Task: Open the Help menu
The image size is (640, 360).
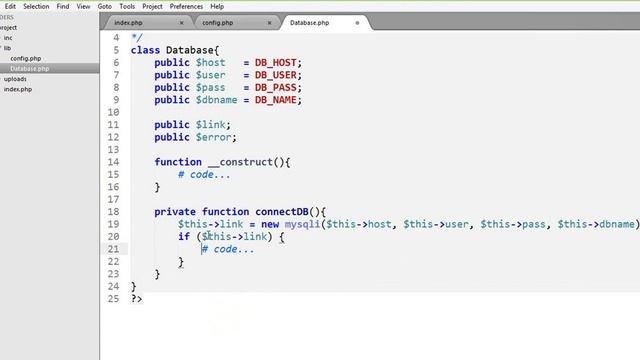Action: [217, 7]
